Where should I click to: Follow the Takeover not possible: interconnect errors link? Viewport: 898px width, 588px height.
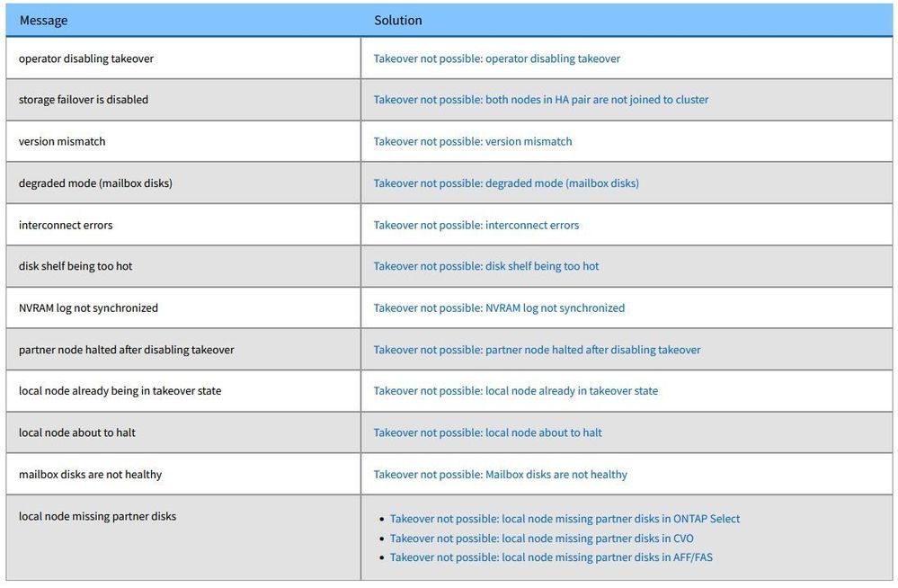[x=476, y=225]
